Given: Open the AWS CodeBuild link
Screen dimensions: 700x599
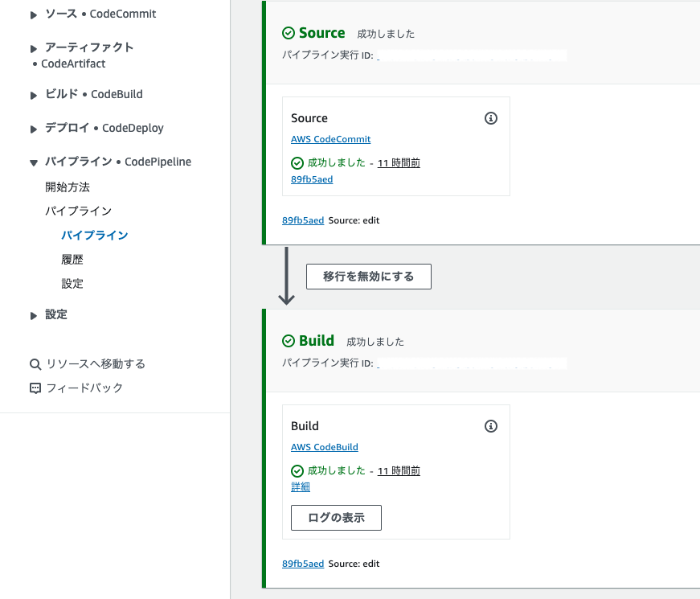Looking at the screenshot, I should [x=325, y=447].
